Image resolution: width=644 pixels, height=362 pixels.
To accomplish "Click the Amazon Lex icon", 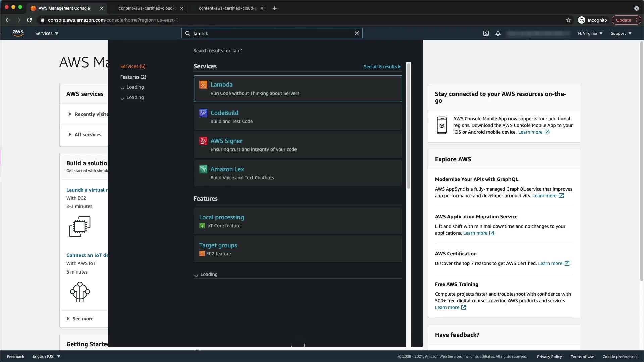I will point(203,169).
